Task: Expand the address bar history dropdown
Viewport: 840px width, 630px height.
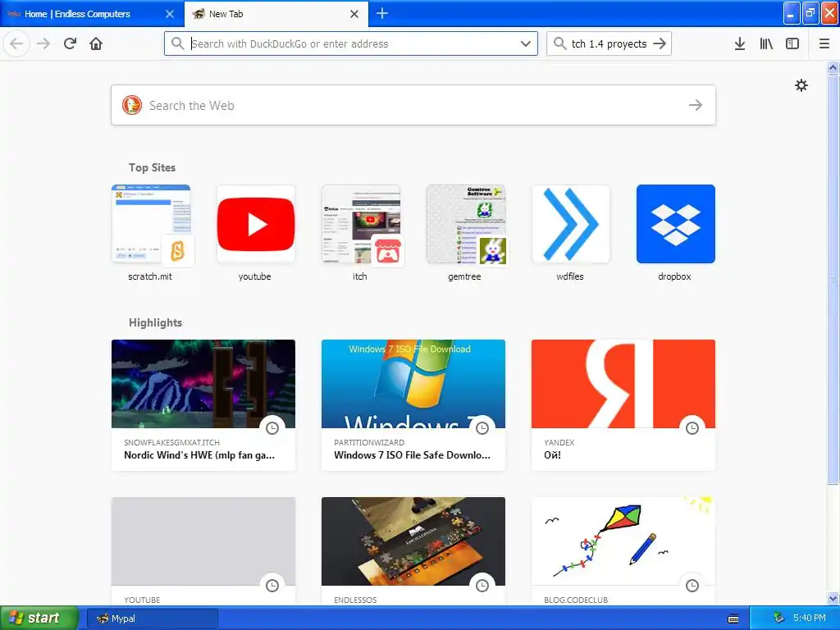Action: 526,43
